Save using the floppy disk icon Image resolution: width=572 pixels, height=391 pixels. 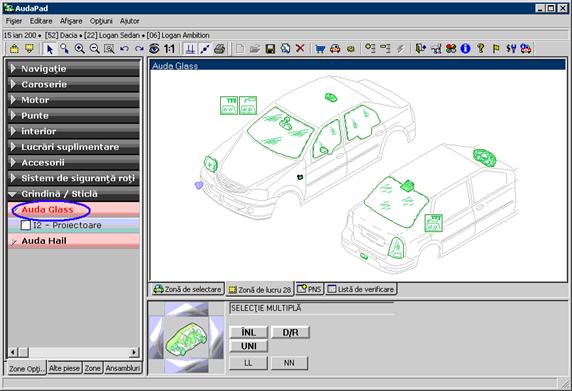click(x=270, y=49)
